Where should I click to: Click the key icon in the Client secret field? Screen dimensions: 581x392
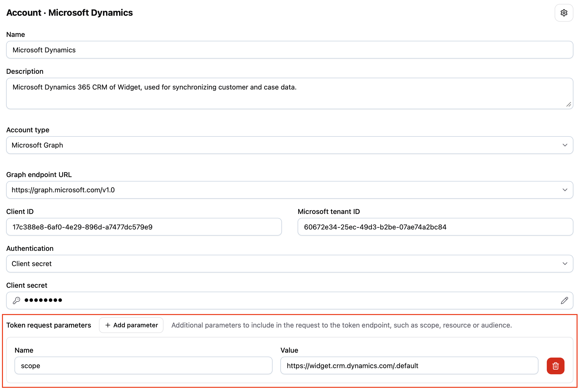point(16,300)
